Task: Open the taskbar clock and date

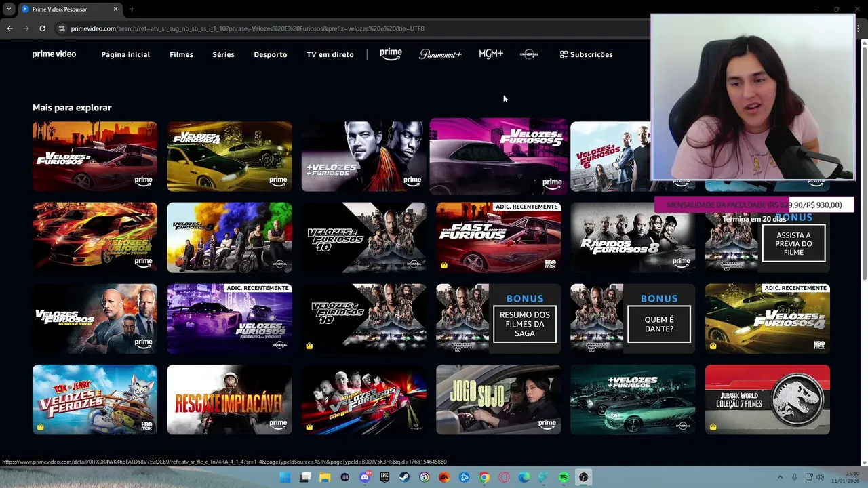Action: tap(844, 477)
